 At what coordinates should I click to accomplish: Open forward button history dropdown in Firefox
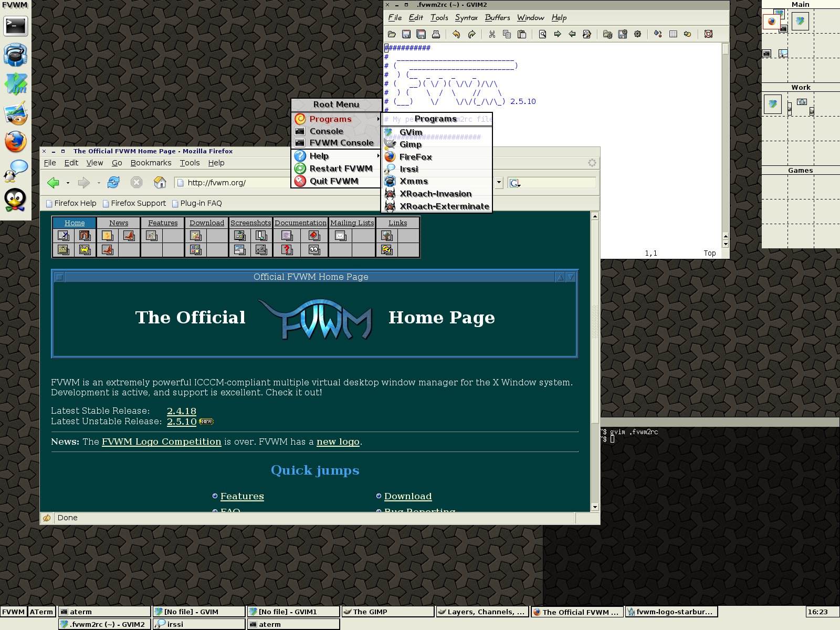[x=99, y=183]
